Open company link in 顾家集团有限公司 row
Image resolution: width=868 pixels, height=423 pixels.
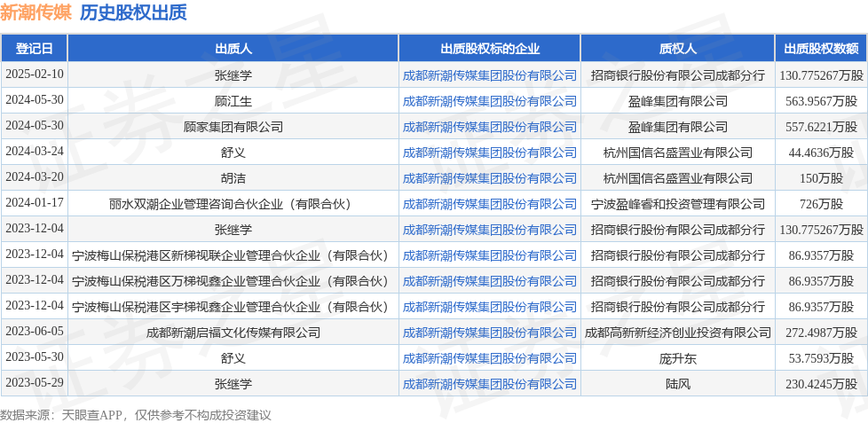coord(489,127)
